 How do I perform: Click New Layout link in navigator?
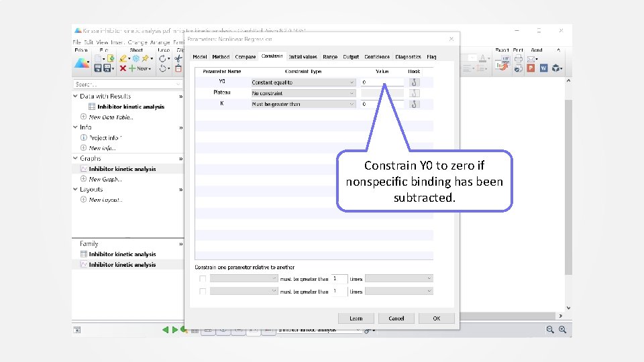tap(105, 200)
